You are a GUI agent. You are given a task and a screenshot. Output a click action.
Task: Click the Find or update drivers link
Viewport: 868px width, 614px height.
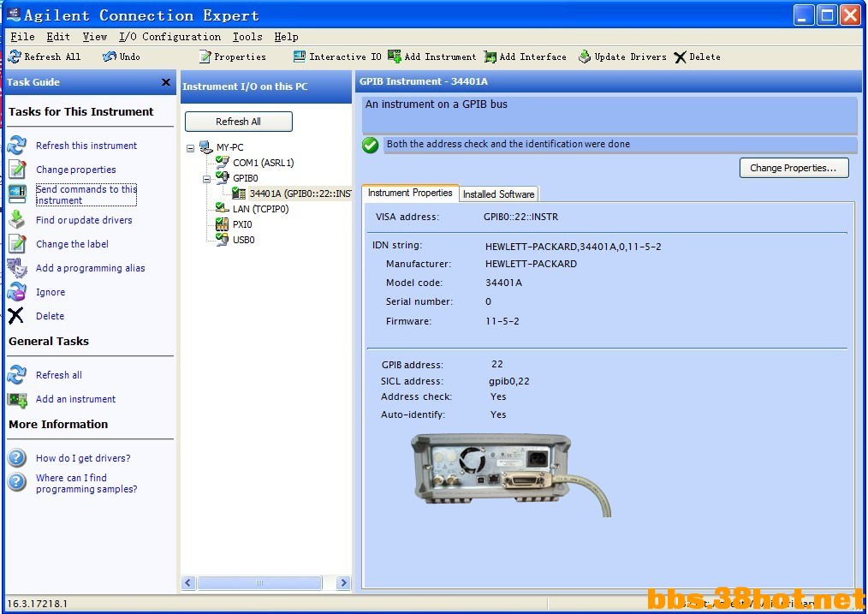(84, 220)
